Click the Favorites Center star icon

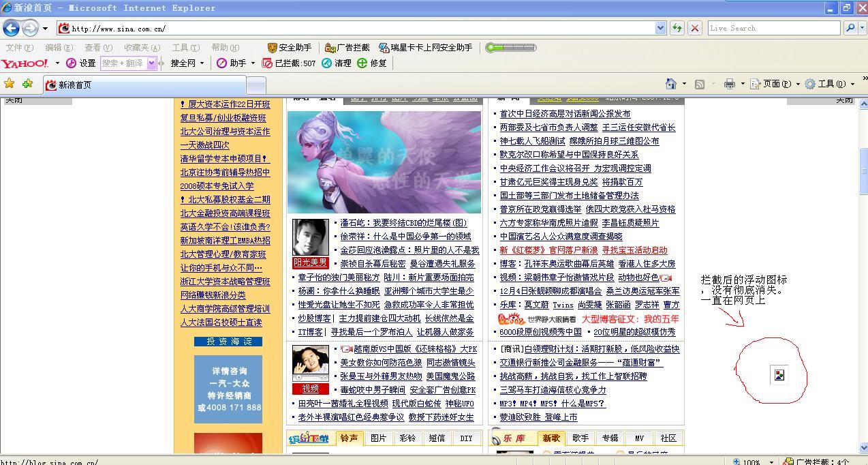(10, 83)
